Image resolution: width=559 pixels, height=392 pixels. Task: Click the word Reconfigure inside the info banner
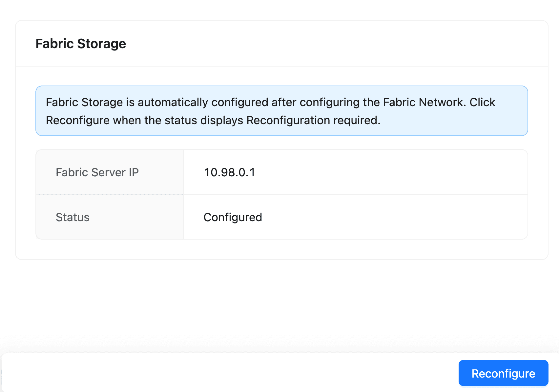click(x=78, y=120)
